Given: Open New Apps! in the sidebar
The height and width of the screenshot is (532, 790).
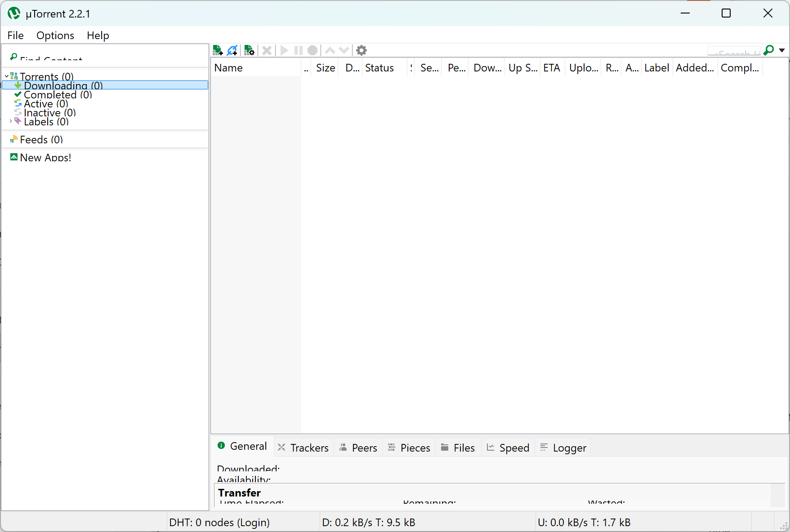Looking at the screenshot, I should [x=45, y=158].
